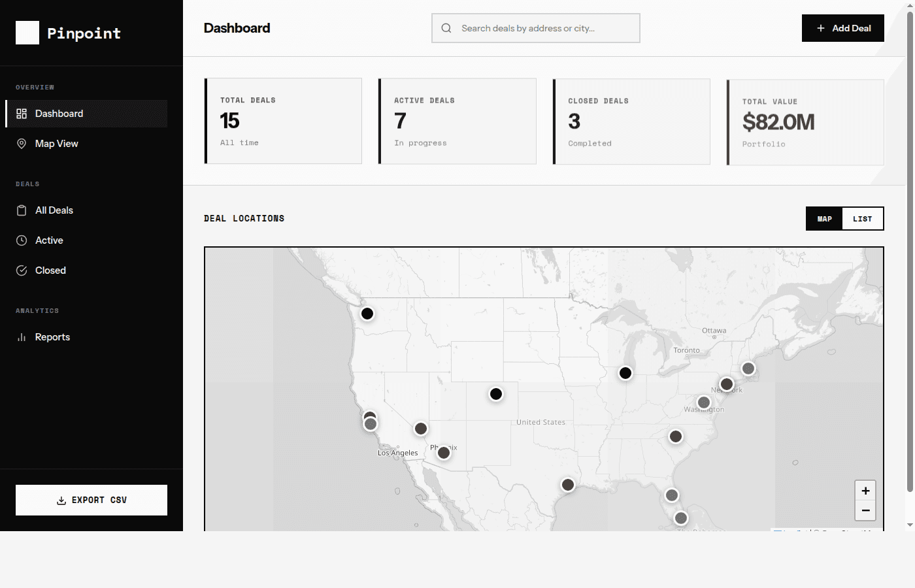Viewport: 915px width, 588px height.
Task: Select the Active clock icon
Action: click(22, 240)
